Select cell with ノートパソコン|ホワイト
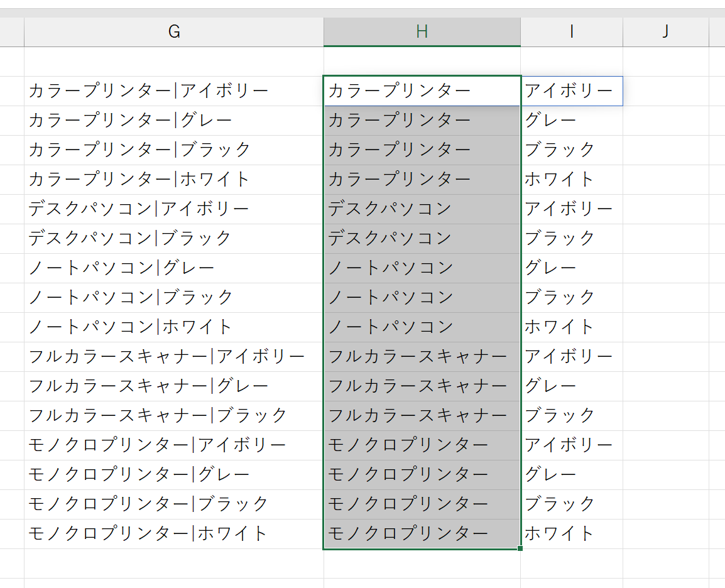The width and height of the screenshot is (725, 588). point(174,327)
